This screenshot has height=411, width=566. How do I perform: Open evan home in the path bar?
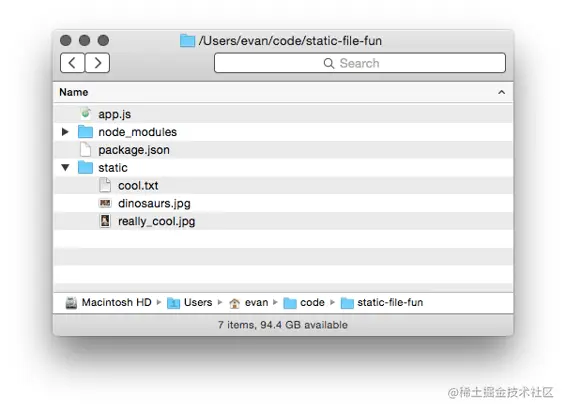[249, 302]
